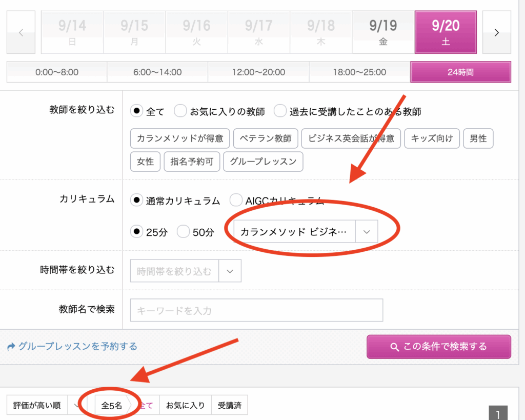Select the 9/20 Saturday date tab
The image size is (525, 420).
pyautogui.click(x=446, y=32)
